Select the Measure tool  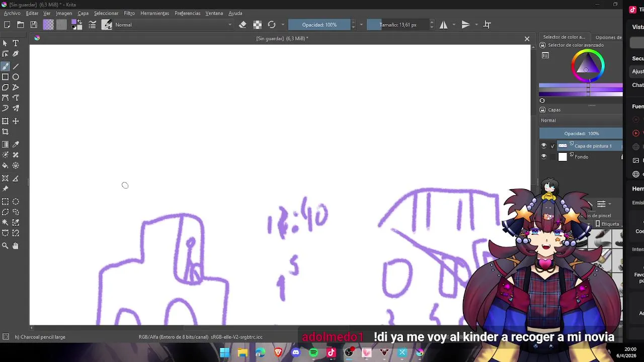[16, 178]
